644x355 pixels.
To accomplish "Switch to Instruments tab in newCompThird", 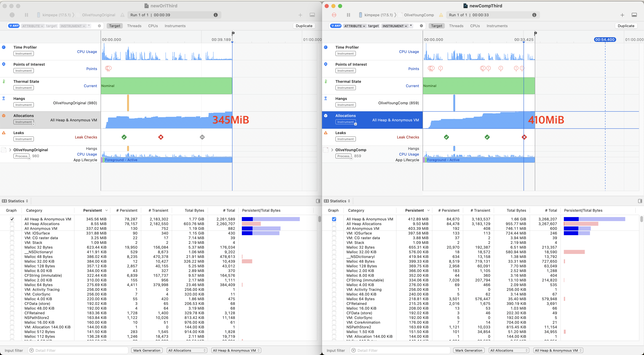I will point(497,26).
